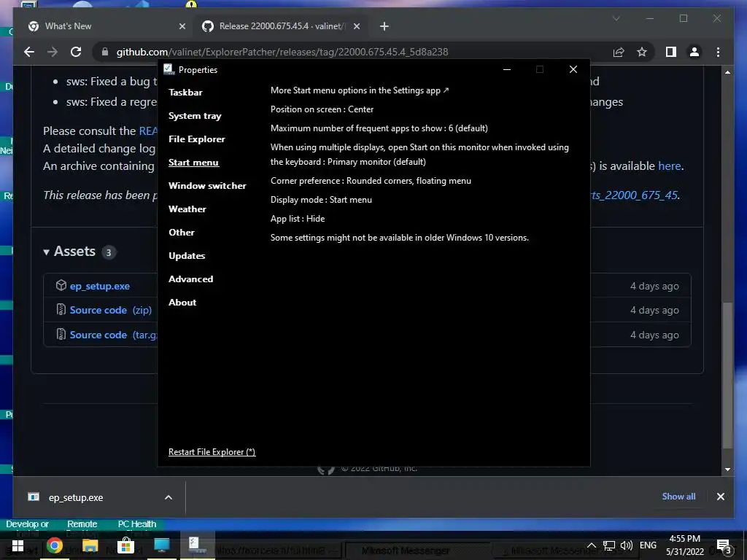Open Windows Start button
747x560 pixels.
click(18, 545)
